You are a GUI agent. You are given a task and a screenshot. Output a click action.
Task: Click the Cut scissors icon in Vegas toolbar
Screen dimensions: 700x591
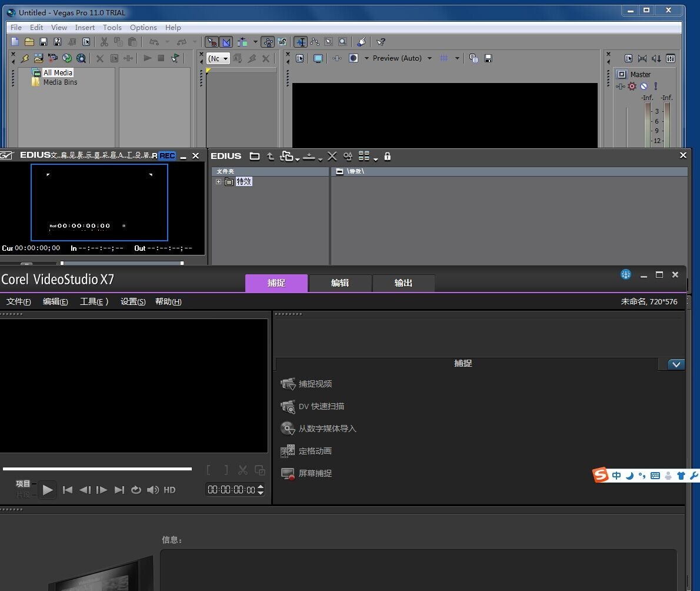[104, 42]
